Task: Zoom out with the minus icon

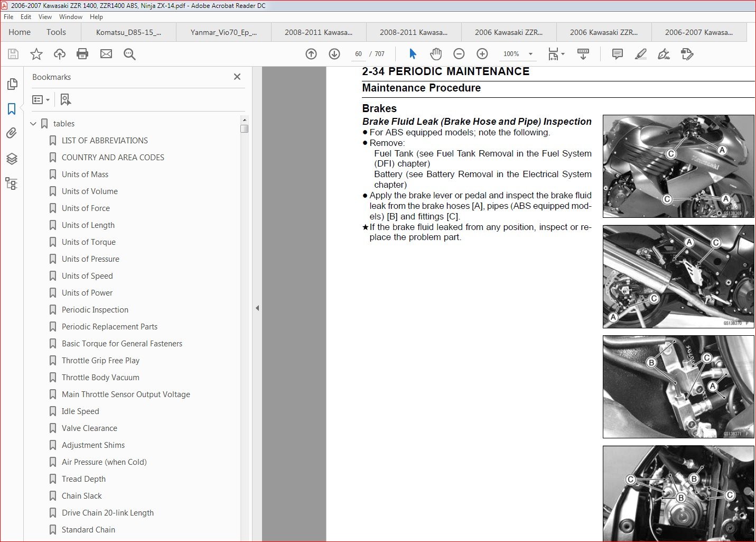Action: tap(459, 54)
